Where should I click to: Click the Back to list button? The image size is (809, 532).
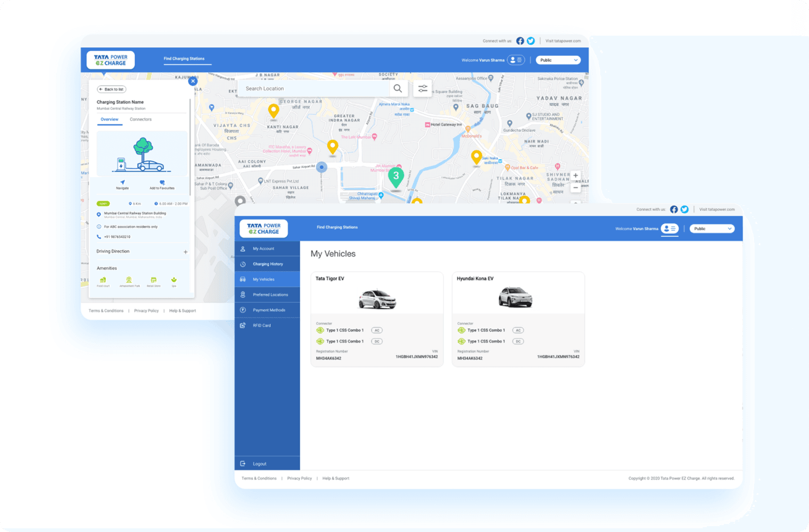click(x=111, y=89)
